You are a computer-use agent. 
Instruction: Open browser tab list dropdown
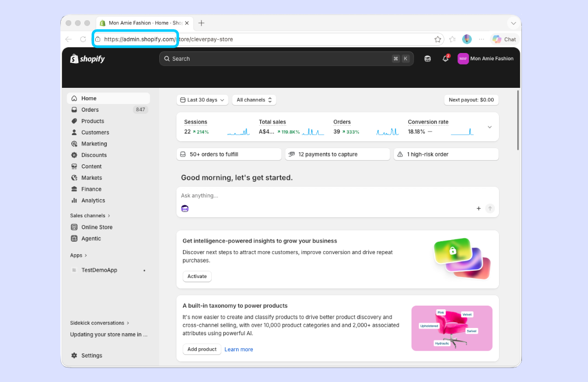pyautogui.click(x=514, y=23)
